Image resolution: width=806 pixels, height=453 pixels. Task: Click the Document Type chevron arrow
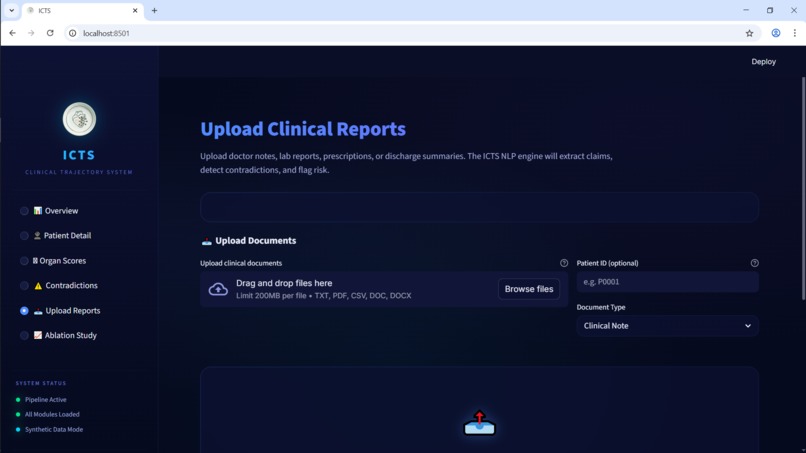748,326
